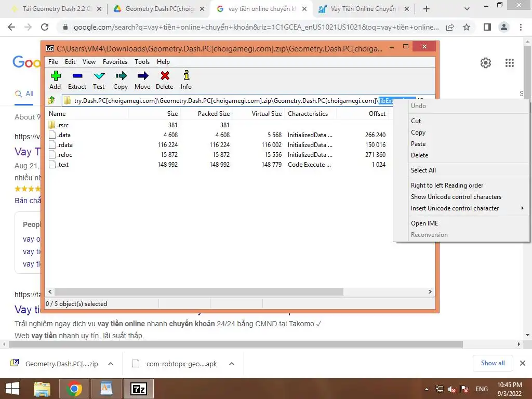The height and width of the screenshot is (399, 532).
Task: Reload the Chrome page
Action: tap(45, 27)
